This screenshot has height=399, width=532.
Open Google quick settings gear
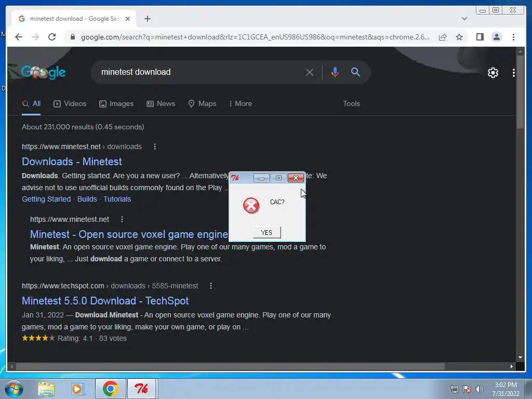(x=493, y=73)
